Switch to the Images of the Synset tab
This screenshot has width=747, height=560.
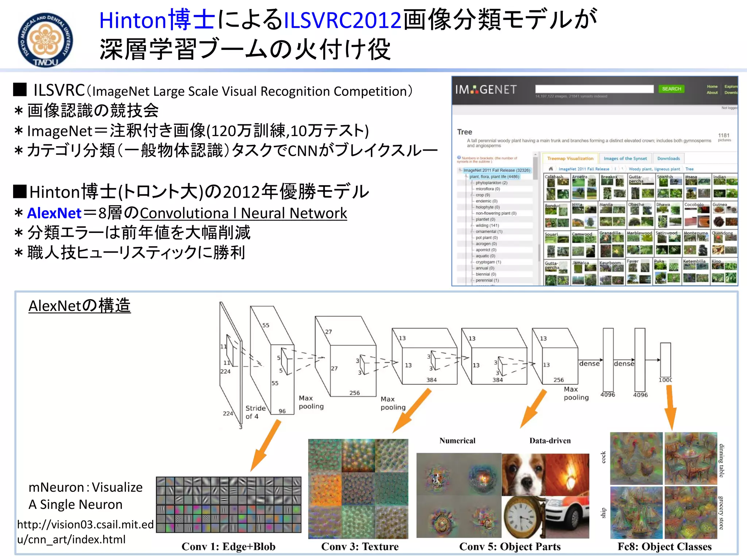click(x=625, y=158)
